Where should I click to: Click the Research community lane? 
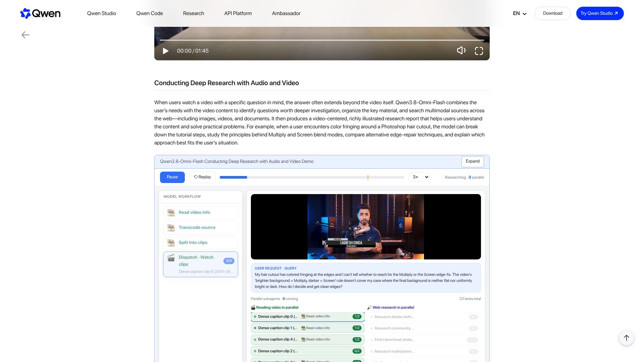(424, 328)
